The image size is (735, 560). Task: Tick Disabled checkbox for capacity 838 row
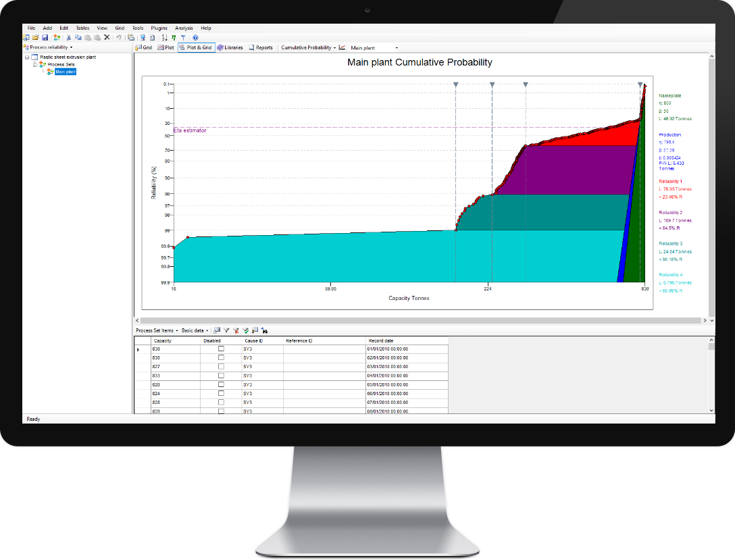point(221,349)
